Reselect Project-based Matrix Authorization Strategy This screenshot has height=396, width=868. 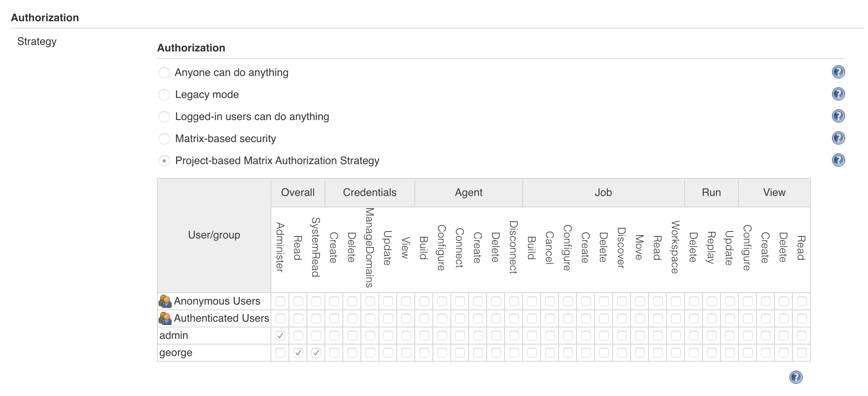point(164,161)
